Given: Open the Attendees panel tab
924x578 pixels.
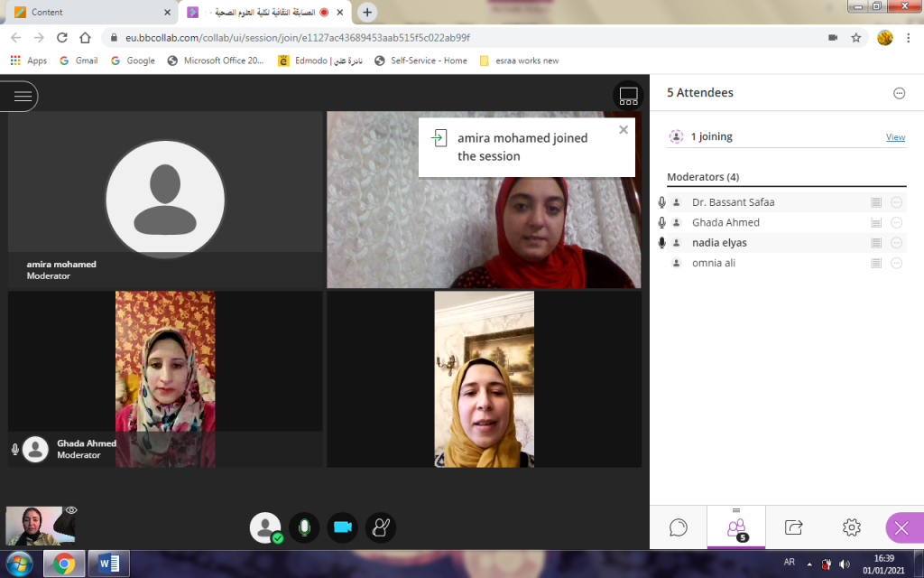Looking at the screenshot, I should click(x=736, y=527).
